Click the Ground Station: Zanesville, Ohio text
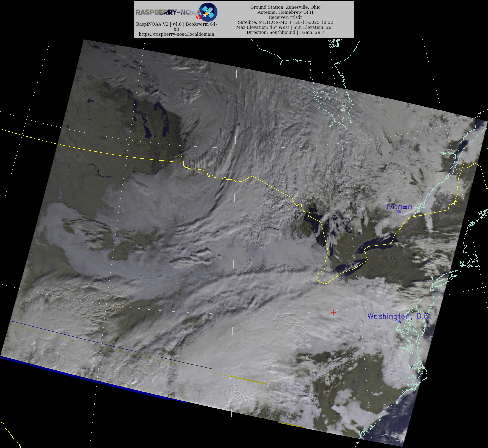This screenshot has height=448, width=488. coord(285,7)
